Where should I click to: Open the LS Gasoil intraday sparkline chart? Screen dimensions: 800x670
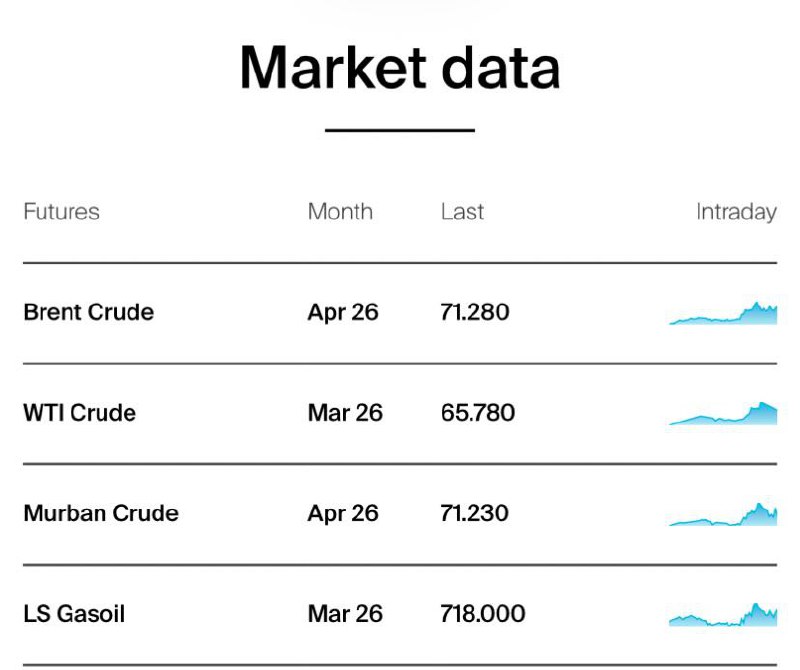pos(723,615)
